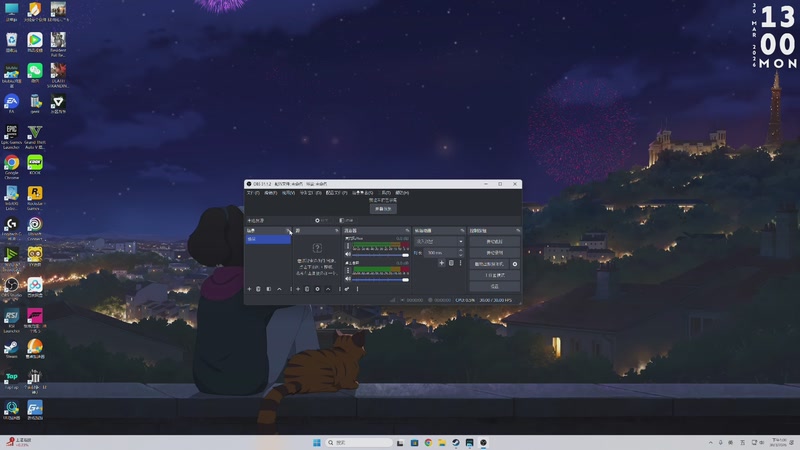The image size is (800, 450).
Task: Click Start Virtual Camera button
Action: tap(489, 264)
